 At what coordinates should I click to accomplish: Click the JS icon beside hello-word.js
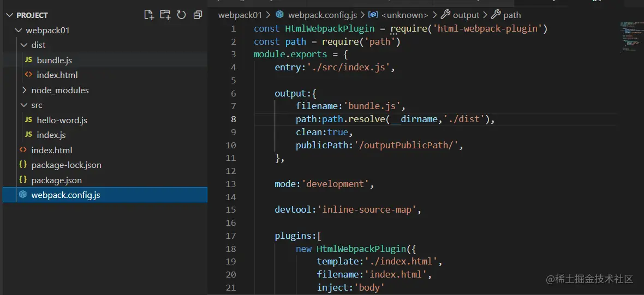click(x=28, y=120)
